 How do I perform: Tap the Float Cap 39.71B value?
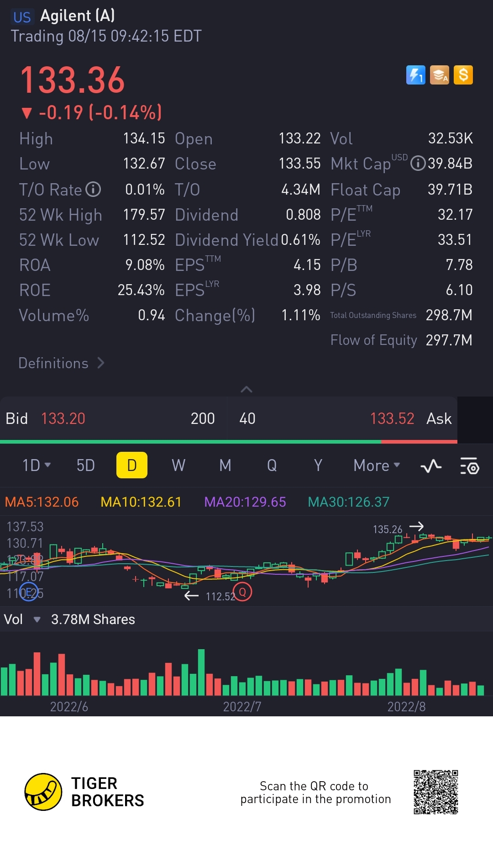(x=450, y=189)
